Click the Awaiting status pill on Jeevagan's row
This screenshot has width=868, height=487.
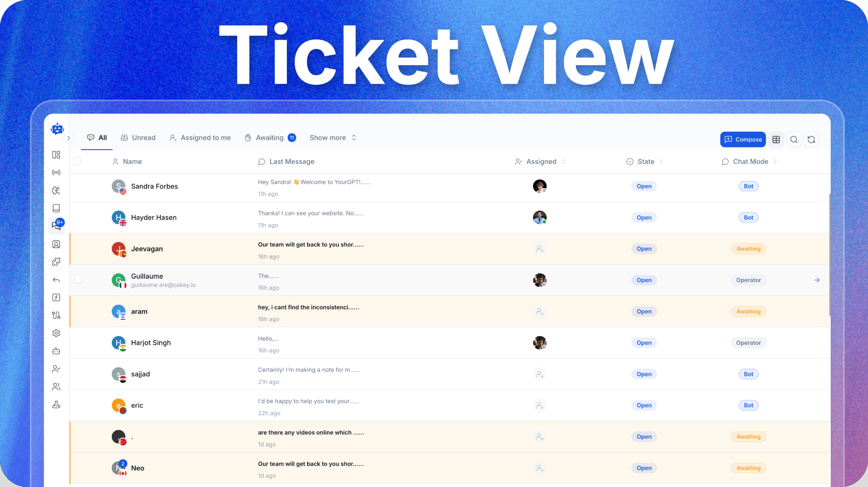[748, 249]
